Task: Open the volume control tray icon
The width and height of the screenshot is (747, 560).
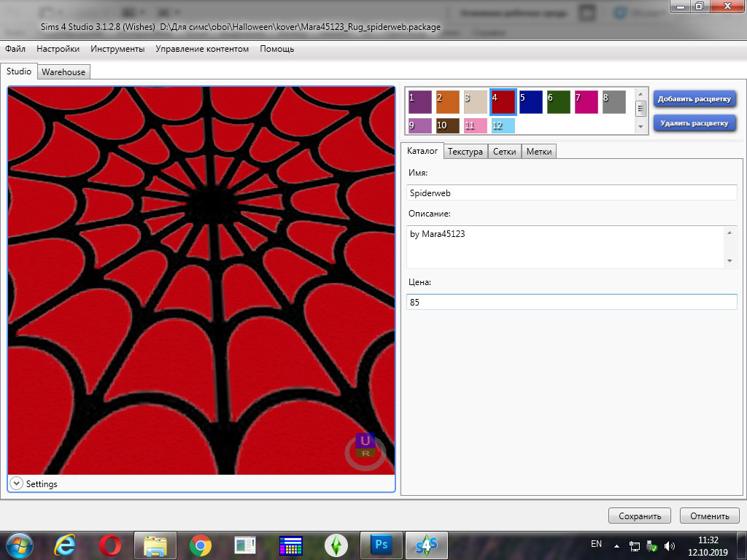Action: 670,546
